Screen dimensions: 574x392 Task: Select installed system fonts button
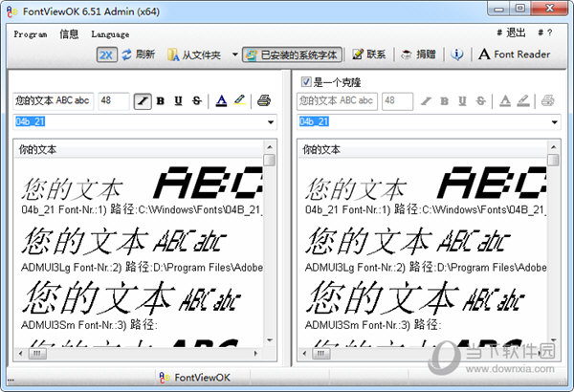292,54
